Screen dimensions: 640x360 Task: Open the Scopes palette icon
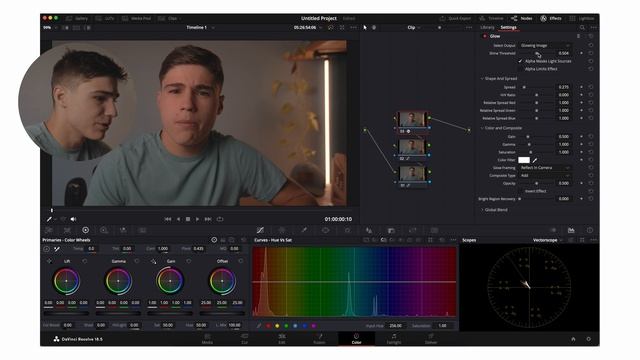click(x=571, y=230)
